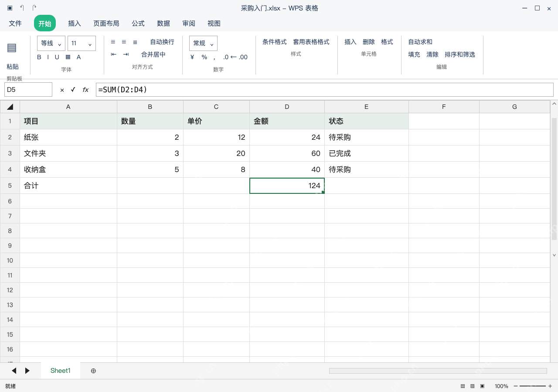This screenshot has width=558, height=392.
Task: Confirm formula entry with the ✓ icon
Action: tap(73, 90)
